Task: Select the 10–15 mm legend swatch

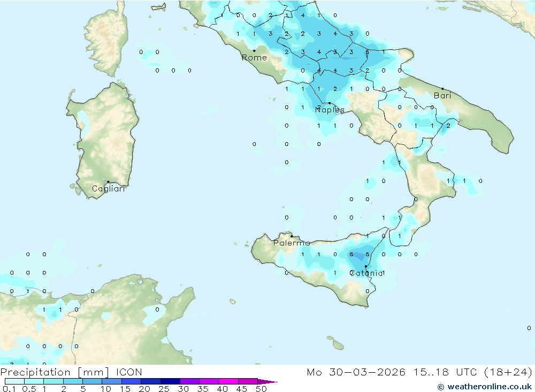Action: coord(112,381)
